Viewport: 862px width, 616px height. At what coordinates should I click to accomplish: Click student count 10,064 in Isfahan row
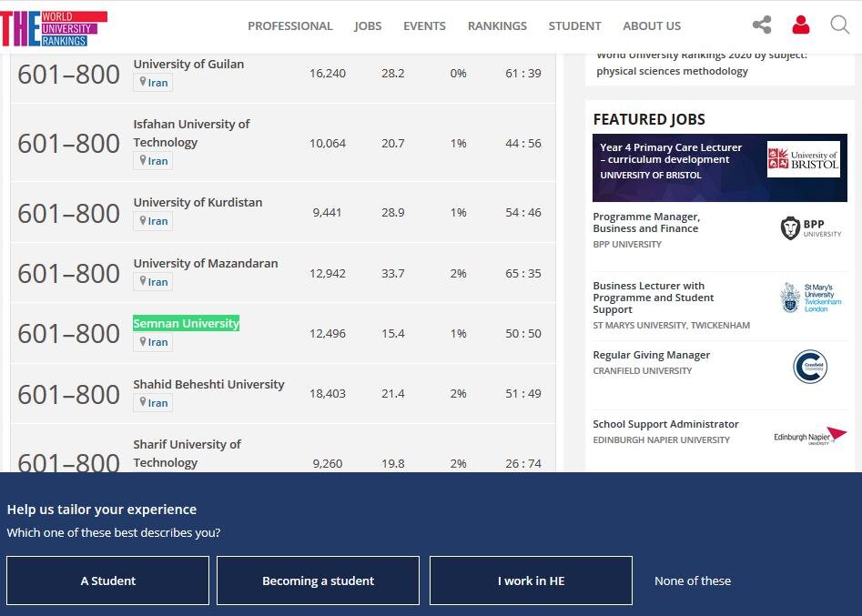[x=328, y=144]
